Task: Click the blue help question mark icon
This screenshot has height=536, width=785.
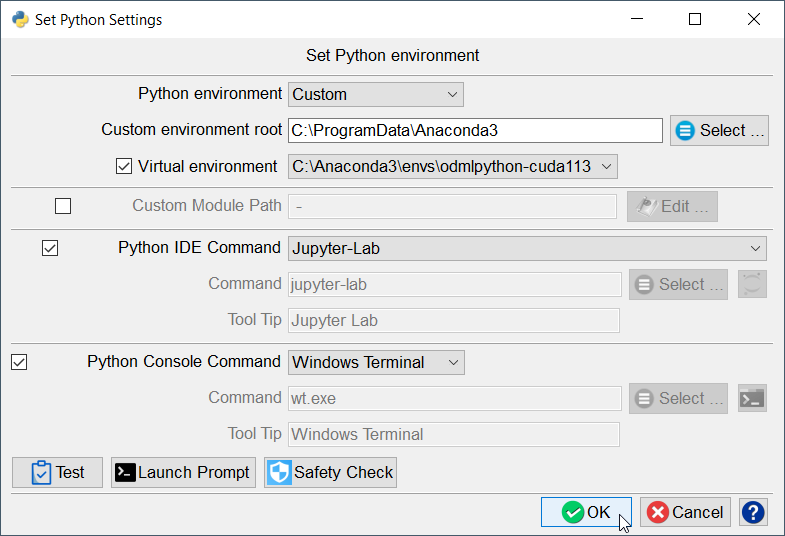Action: click(x=753, y=512)
